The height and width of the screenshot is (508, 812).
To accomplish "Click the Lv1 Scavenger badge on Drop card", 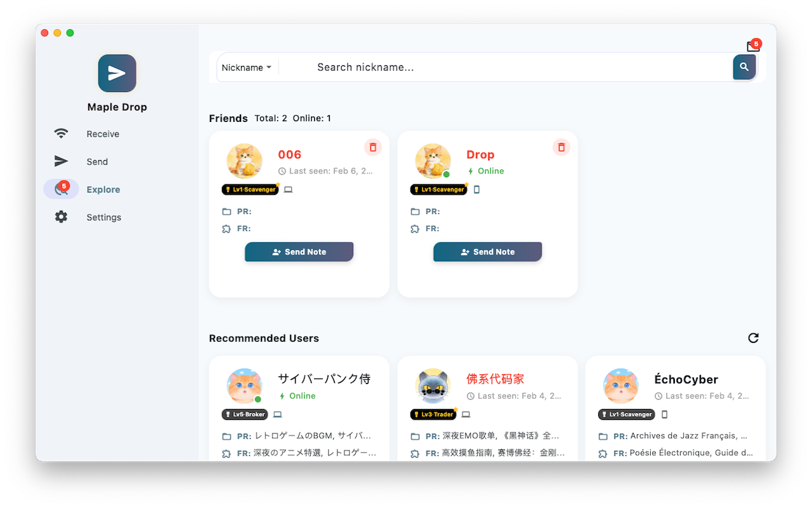I will [438, 189].
